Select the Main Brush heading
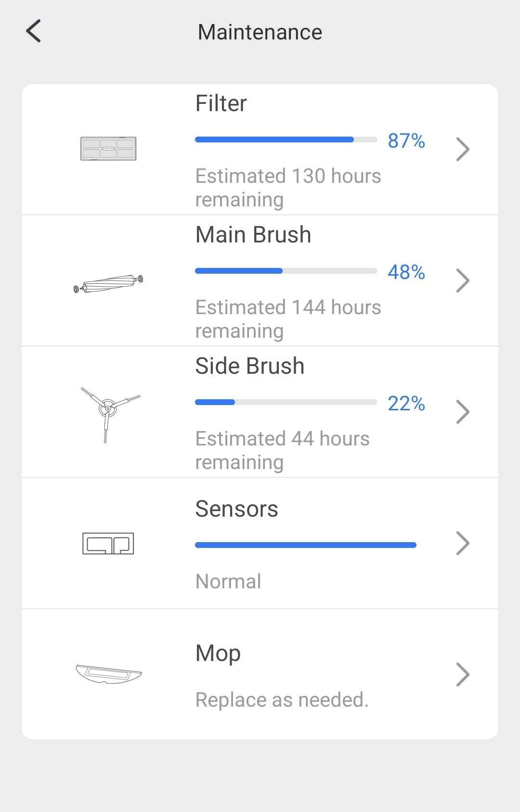 [x=253, y=235]
